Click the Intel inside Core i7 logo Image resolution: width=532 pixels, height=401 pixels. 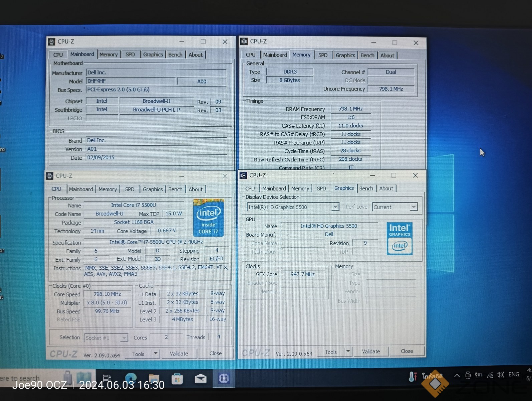(x=209, y=218)
